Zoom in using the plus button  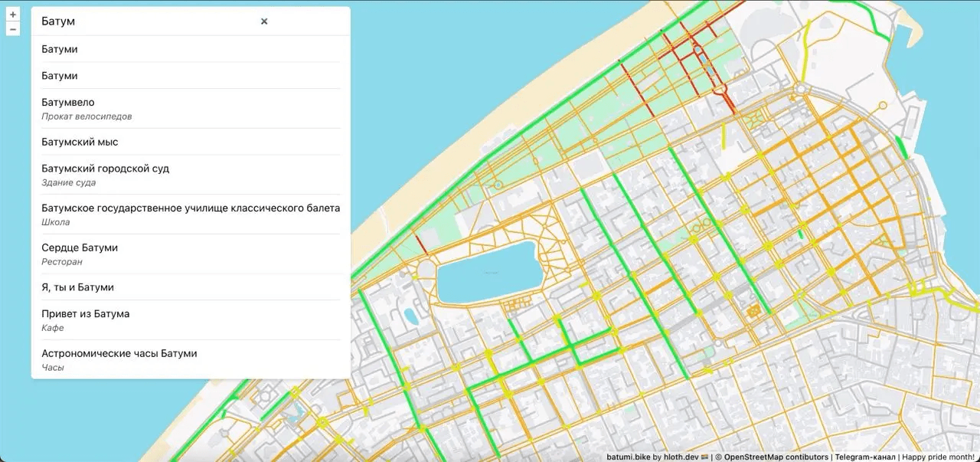[12, 14]
